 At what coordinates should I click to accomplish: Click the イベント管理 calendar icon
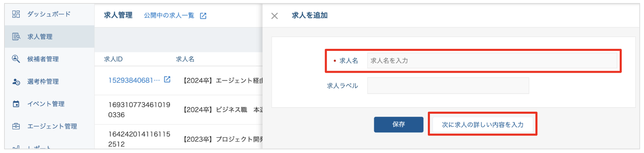(16, 104)
